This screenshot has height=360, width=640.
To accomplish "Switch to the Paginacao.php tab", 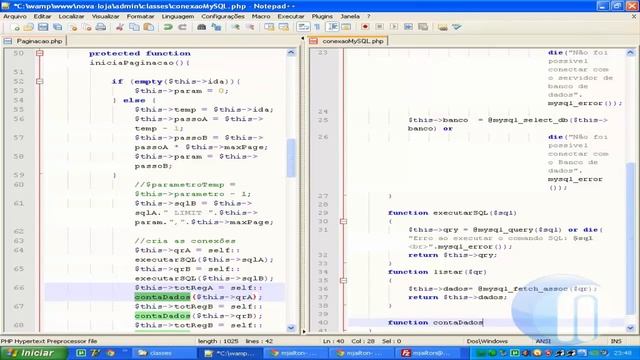I will pos(34,41).
